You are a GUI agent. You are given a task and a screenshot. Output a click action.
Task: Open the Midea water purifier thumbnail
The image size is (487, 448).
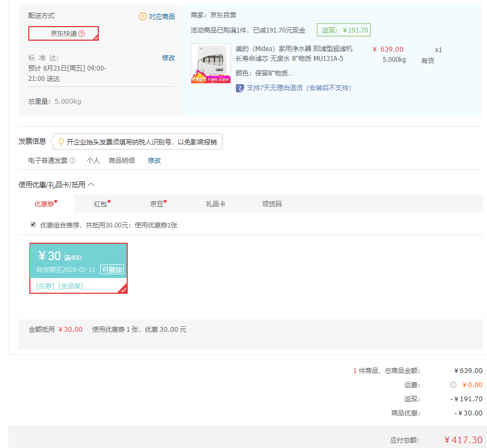pyautogui.click(x=210, y=64)
